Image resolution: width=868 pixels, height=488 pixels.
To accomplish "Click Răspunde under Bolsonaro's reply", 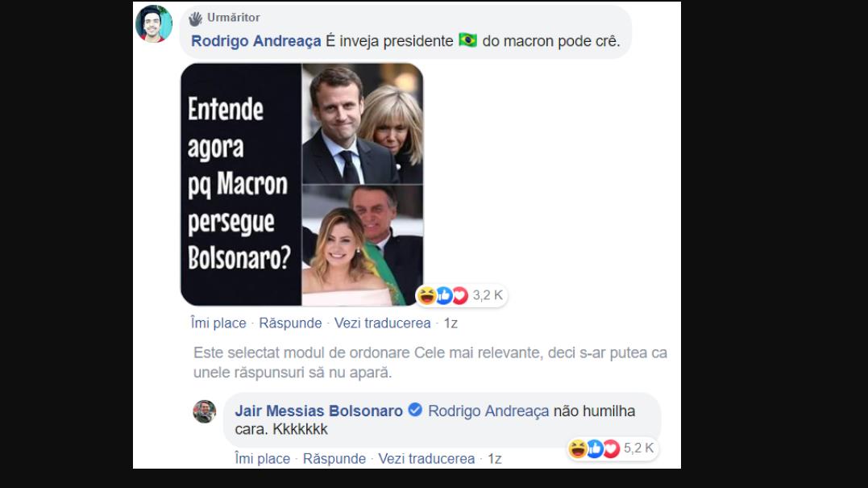I will coord(334,459).
